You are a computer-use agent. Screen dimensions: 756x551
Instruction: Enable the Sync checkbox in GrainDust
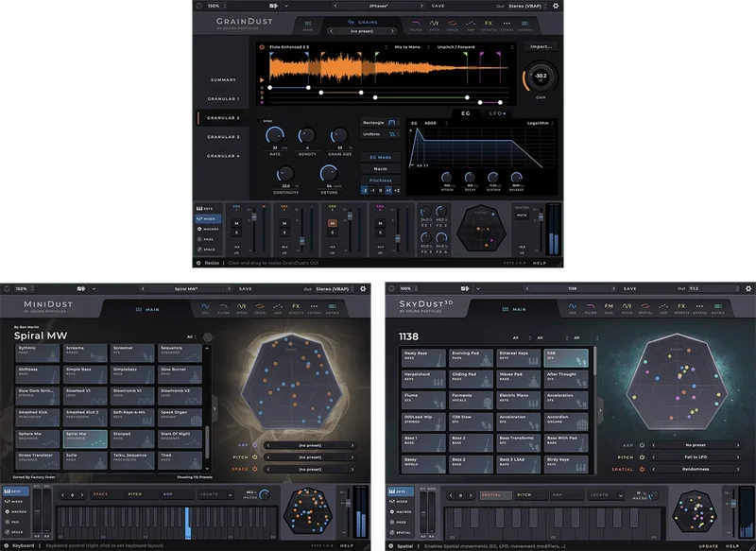pos(258,121)
